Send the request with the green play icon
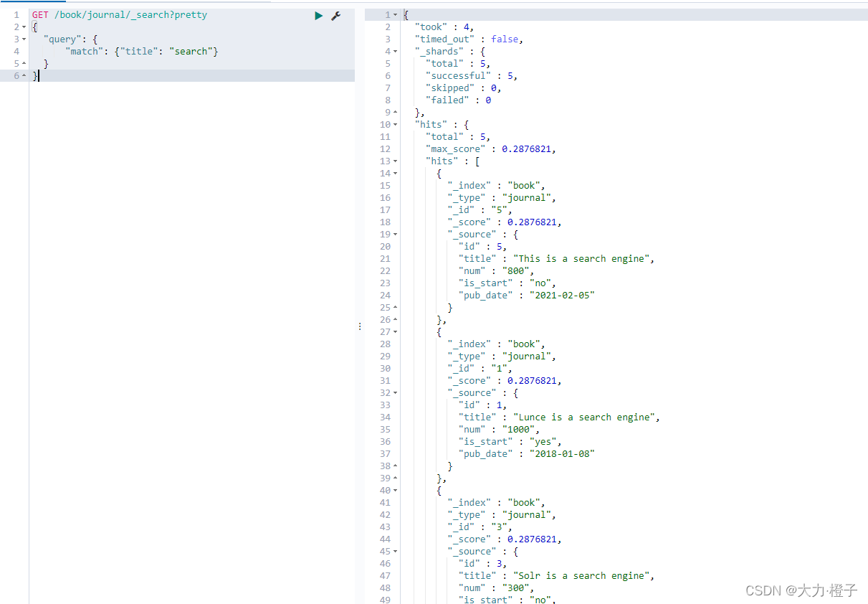Image resolution: width=868 pixels, height=604 pixels. (x=319, y=16)
